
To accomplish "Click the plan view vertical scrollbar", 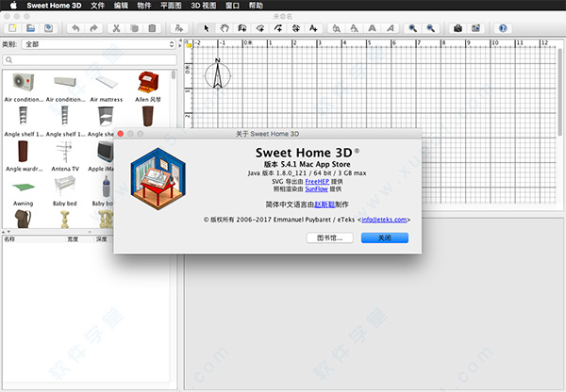I will click(x=560, y=92).
